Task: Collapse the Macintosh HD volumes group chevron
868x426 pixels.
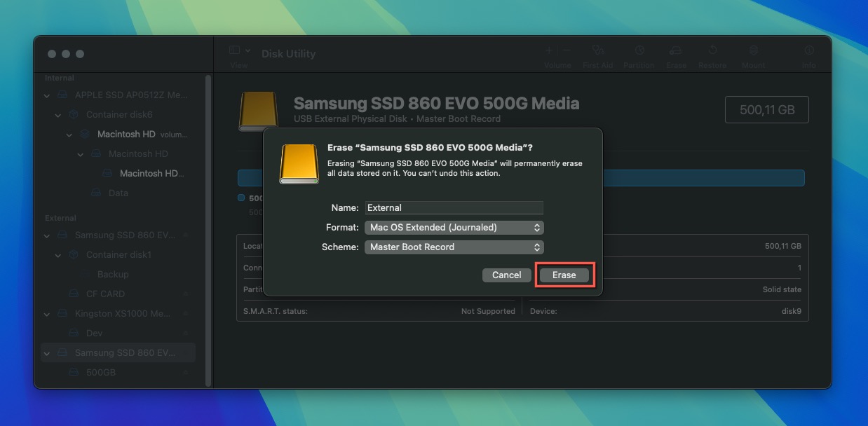Action: point(69,135)
